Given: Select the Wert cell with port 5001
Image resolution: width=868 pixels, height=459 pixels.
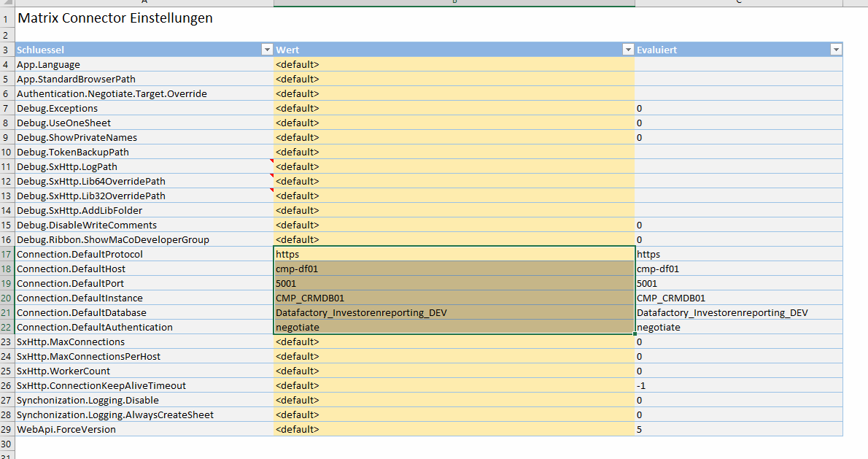Looking at the screenshot, I should [x=454, y=284].
